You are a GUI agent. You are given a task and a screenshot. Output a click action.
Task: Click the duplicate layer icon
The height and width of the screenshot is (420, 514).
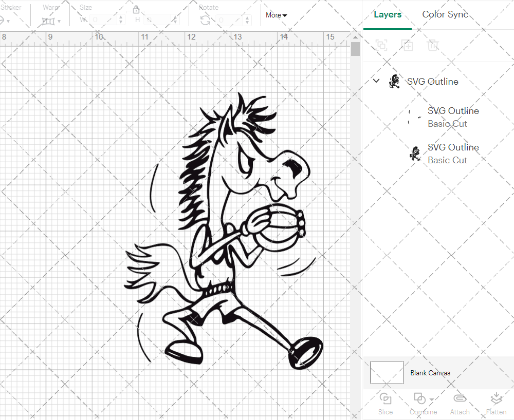[x=408, y=45]
